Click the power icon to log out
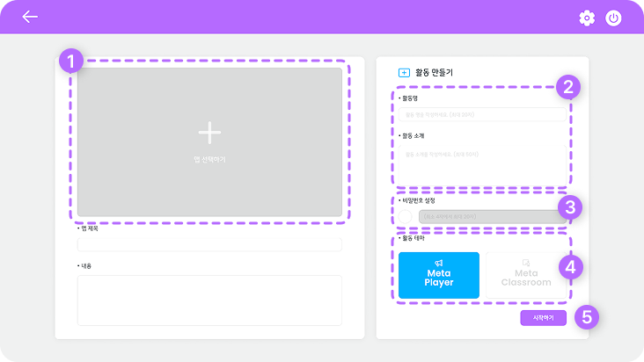Image resolution: width=644 pixels, height=362 pixels. pyautogui.click(x=613, y=18)
